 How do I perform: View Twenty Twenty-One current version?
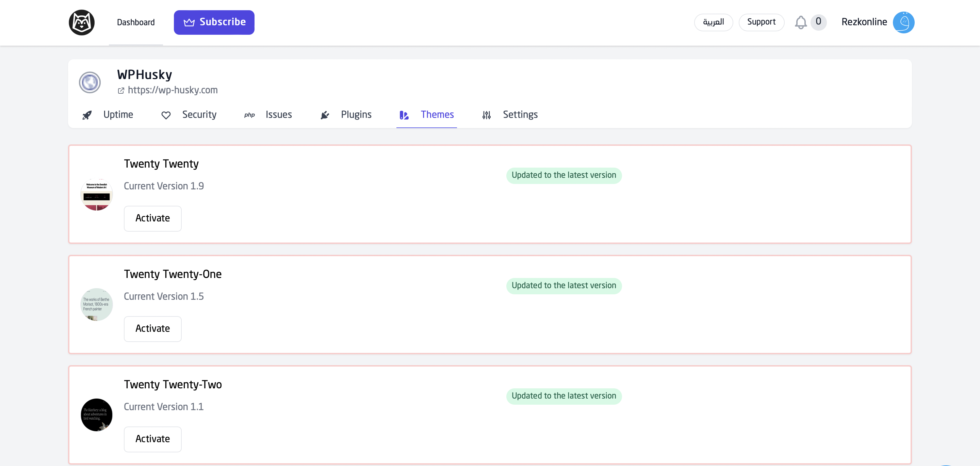pyautogui.click(x=164, y=296)
